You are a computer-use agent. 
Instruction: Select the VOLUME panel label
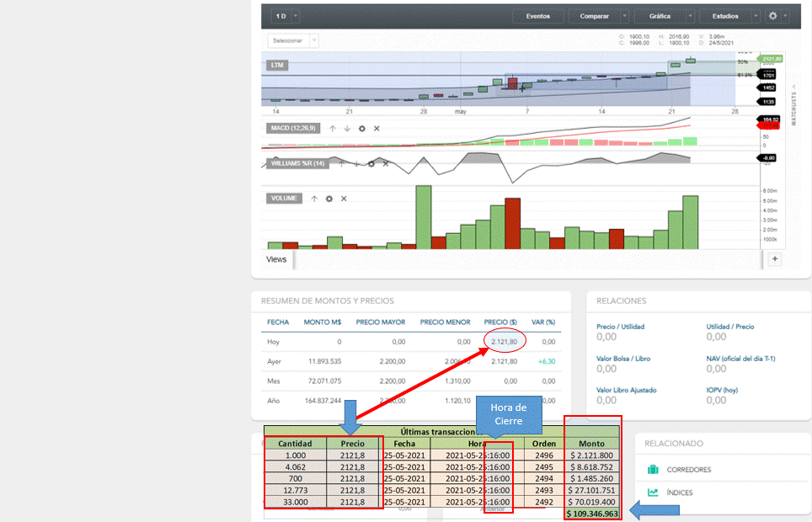(x=284, y=199)
